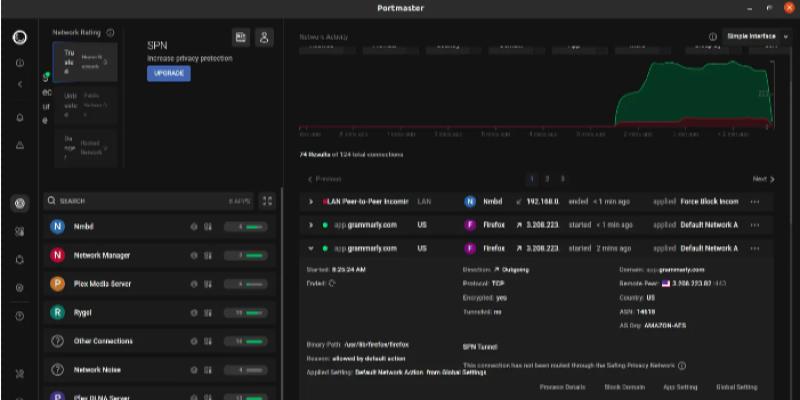
Task: Open the Simple Interface dropdown
Action: (749, 36)
